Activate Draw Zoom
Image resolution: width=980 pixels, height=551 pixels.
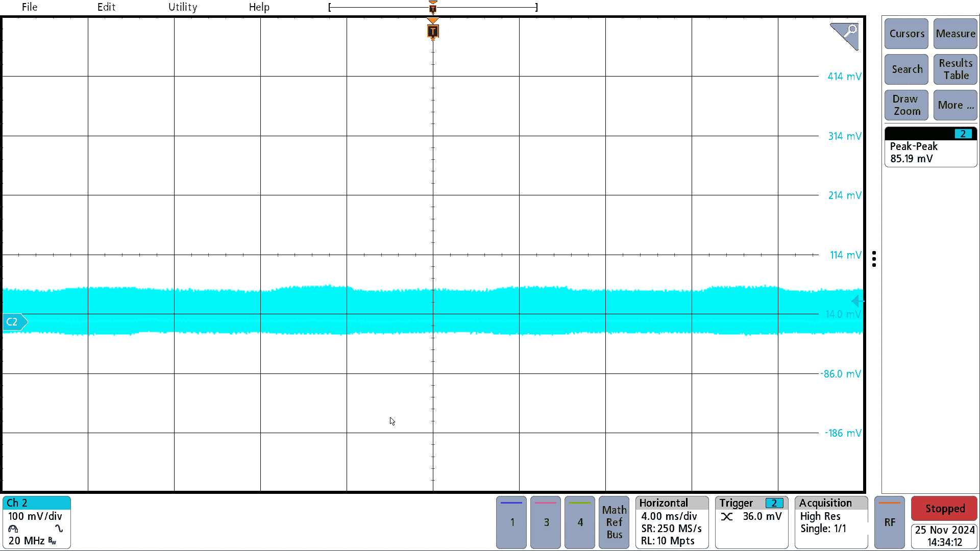[x=906, y=105]
